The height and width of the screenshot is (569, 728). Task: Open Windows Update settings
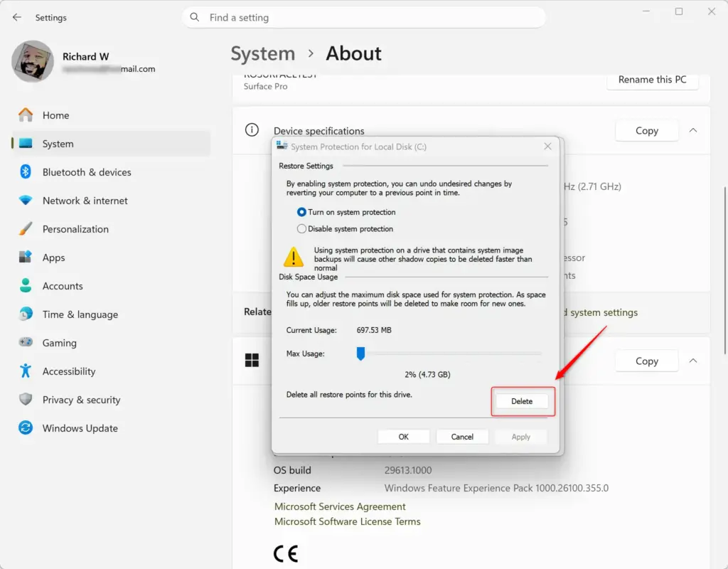click(112, 427)
